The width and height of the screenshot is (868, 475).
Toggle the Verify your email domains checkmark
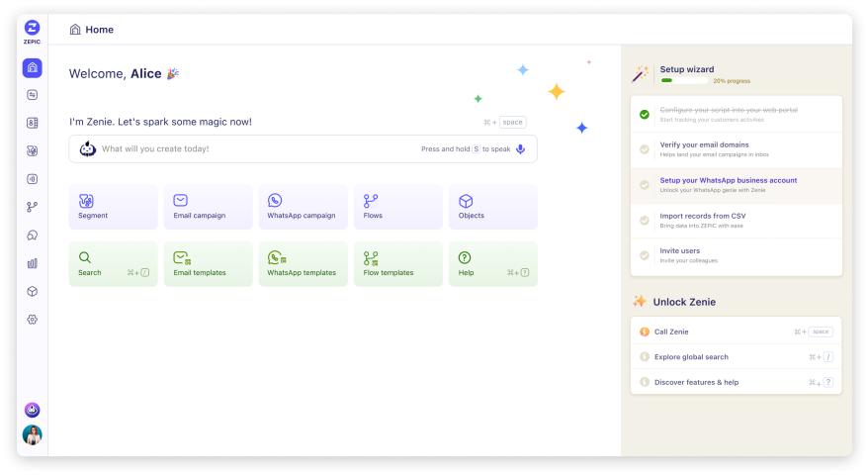[645, 149]
